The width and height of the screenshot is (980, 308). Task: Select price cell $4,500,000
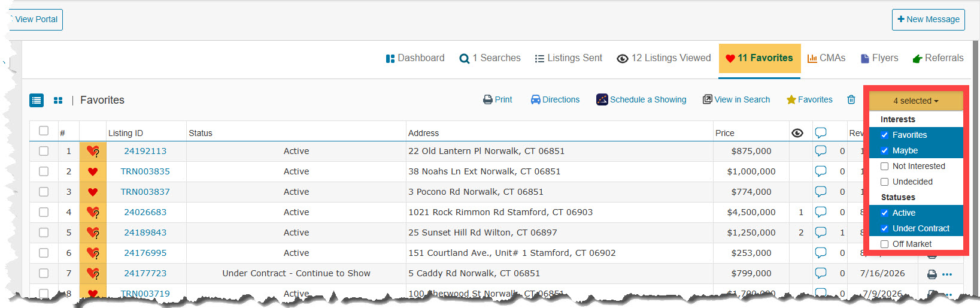point(751,212)
